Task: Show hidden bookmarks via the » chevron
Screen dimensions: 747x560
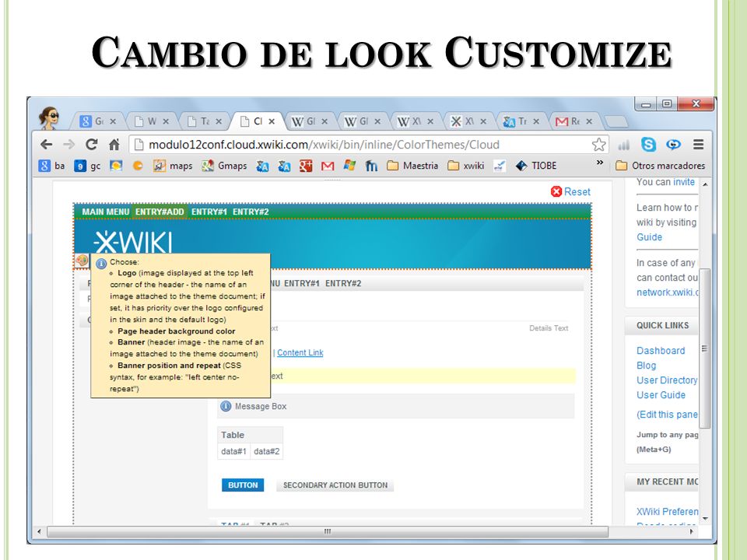Action: pos(600,163)
